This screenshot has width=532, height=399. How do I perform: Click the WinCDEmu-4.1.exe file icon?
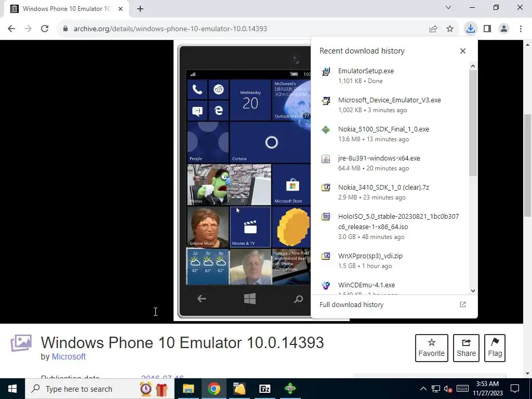tap(326, 285)
